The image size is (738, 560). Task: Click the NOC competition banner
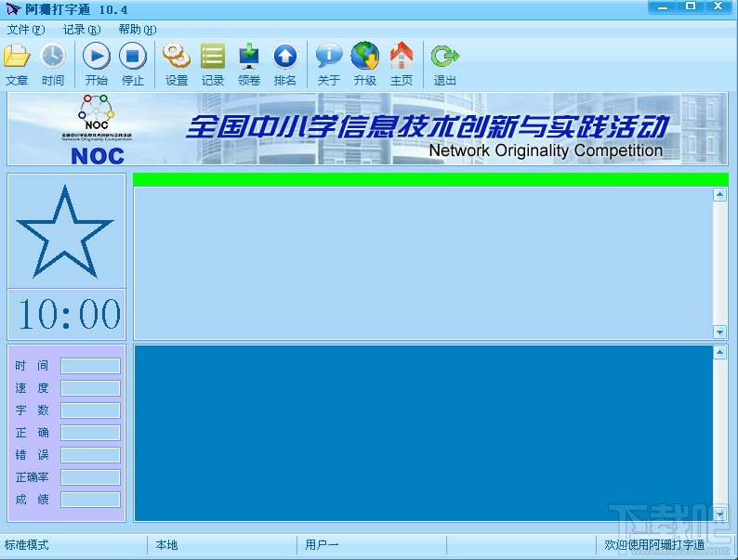[x=367, y=129]
